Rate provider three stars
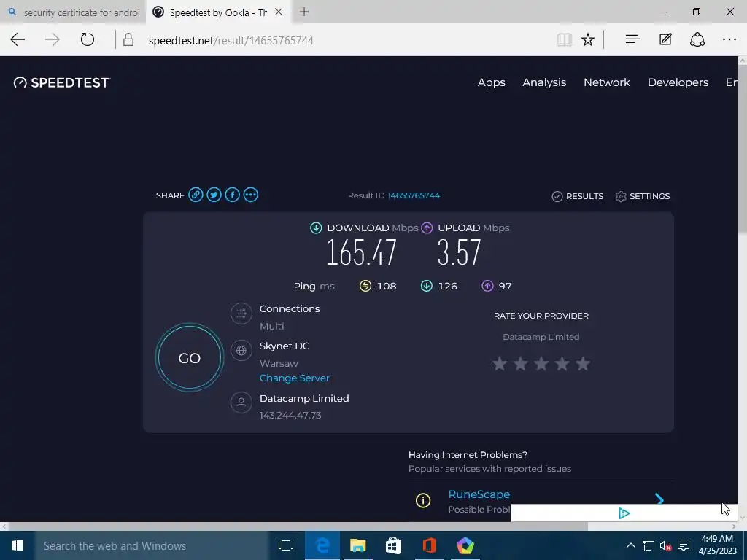Image resolution: width=747 pixels, height=560 pixels. (541, 364)
